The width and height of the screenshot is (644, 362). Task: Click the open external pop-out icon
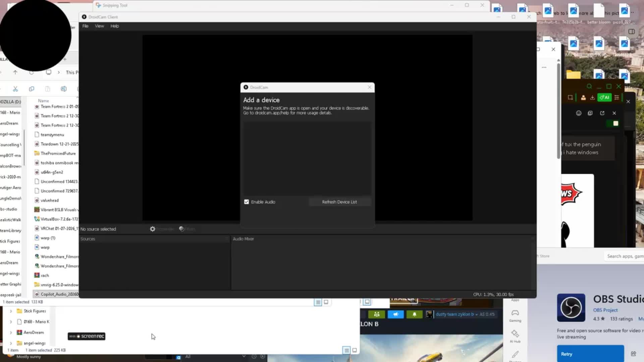click(602, 113)
